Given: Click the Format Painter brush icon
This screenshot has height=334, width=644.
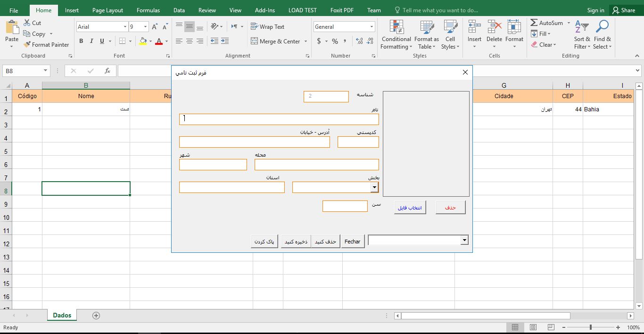Looking at the screenshot, I should 26,45.
